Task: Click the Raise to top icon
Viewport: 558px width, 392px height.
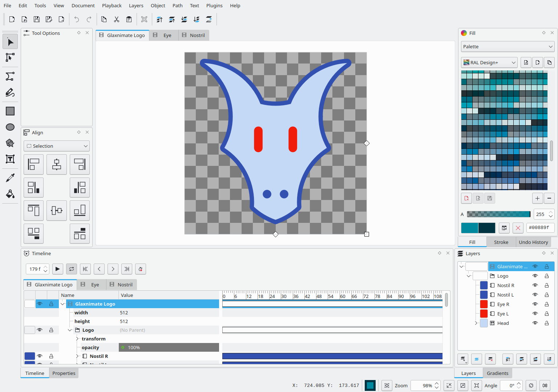Action: pos(159,19)
